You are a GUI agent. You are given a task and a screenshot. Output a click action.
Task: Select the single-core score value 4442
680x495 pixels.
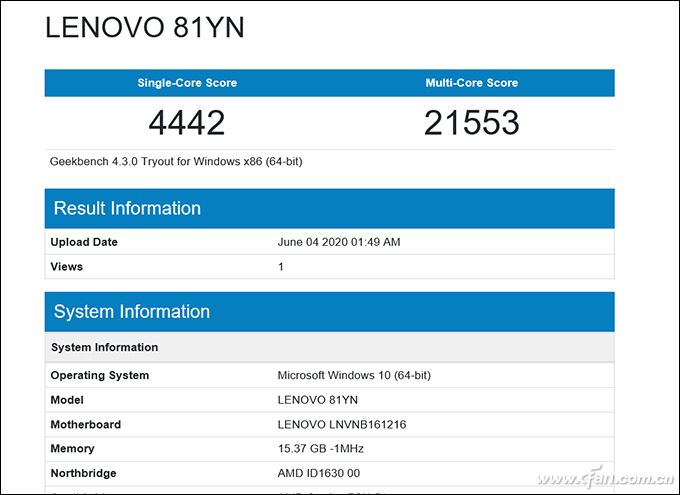click(187, 122)
